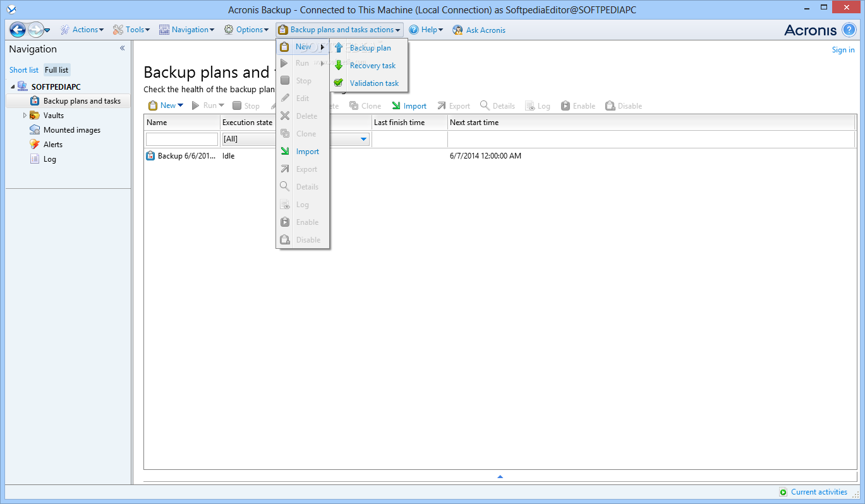The height and width of the screenshot is (504, 865).
Task: Select Vaults in navigation tree
Action: click(54, 116)
